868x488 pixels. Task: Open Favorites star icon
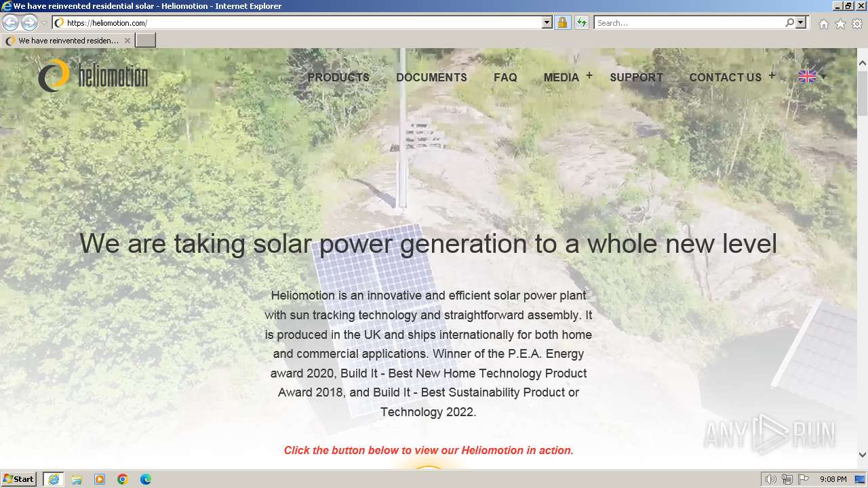tap(840, 24)
